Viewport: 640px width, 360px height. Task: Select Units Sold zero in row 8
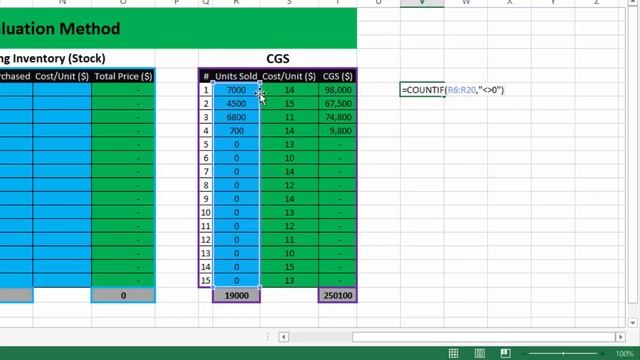236,185
